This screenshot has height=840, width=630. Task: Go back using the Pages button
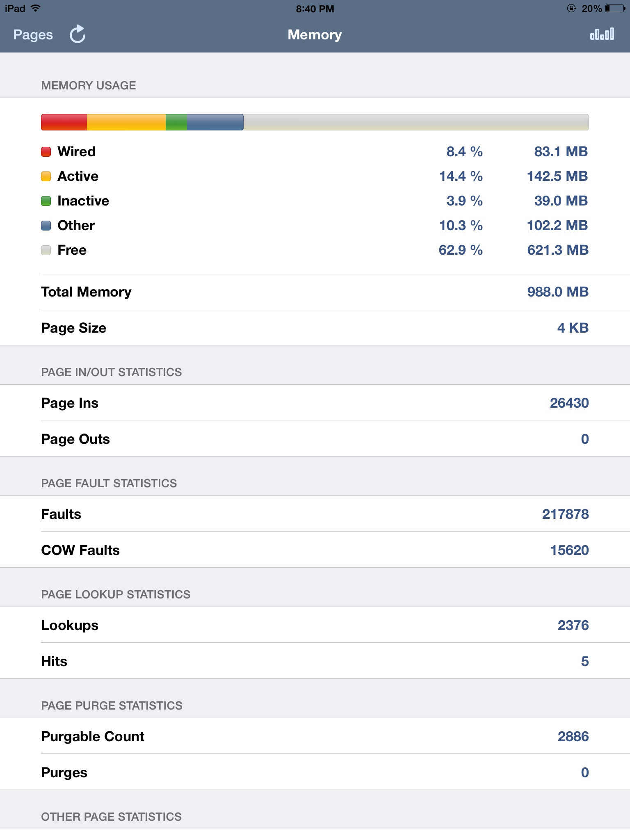click(x=33, y=35)
